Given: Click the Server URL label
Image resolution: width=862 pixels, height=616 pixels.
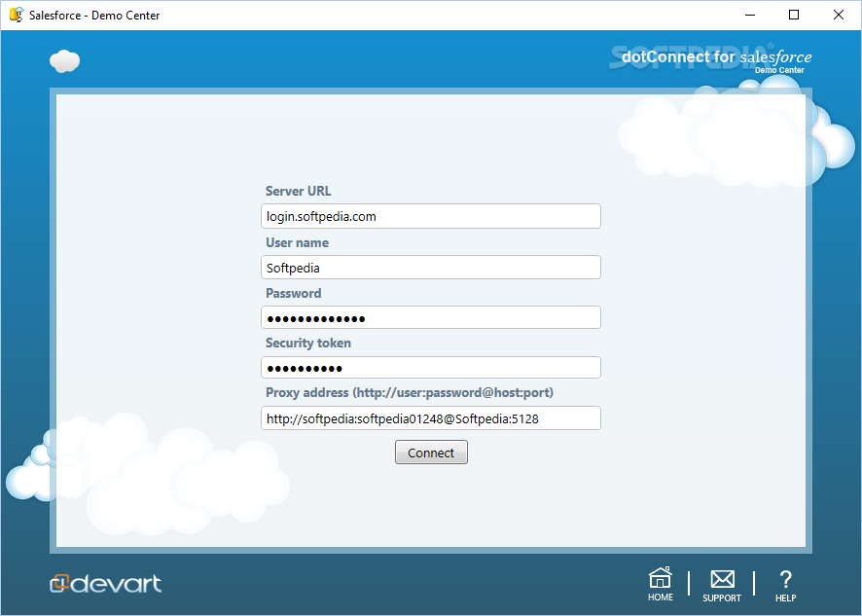Looking at the screenshot, I should click(x=299, y=191).
